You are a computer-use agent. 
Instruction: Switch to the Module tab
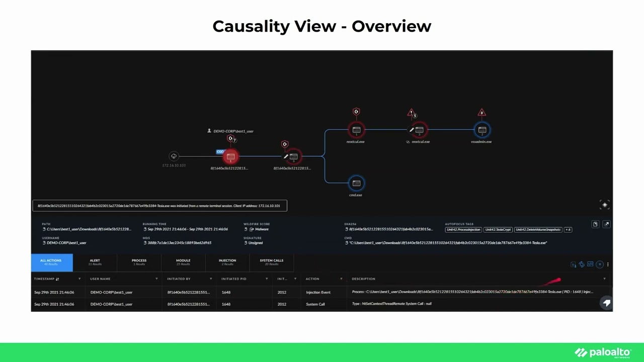[x=183, y=262]
